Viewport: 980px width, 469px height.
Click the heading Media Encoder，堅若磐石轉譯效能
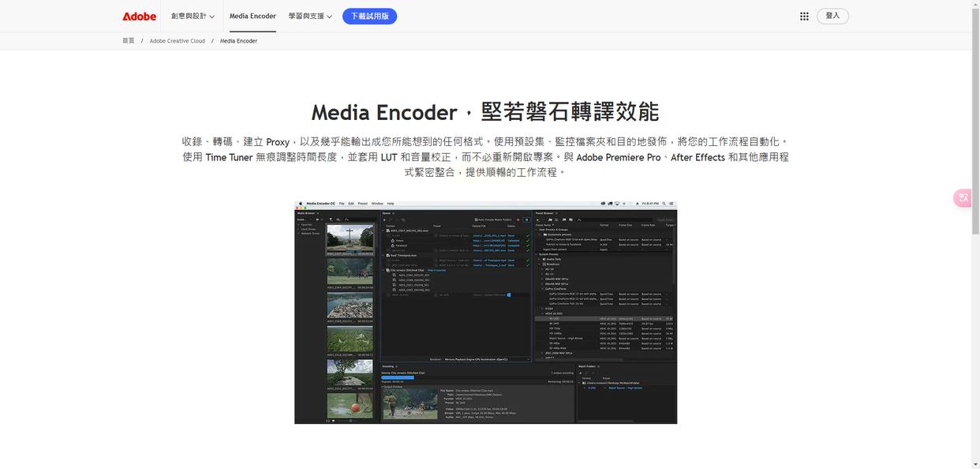coord(485,112)
